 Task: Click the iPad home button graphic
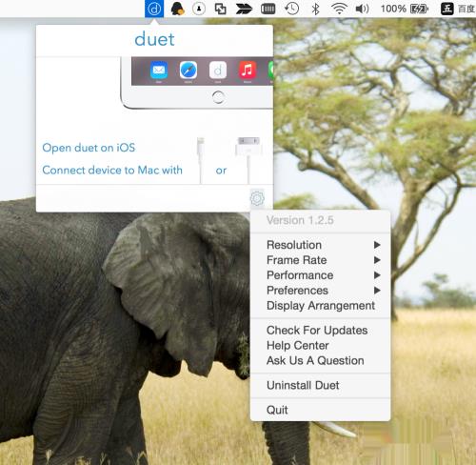coord(218,97)
